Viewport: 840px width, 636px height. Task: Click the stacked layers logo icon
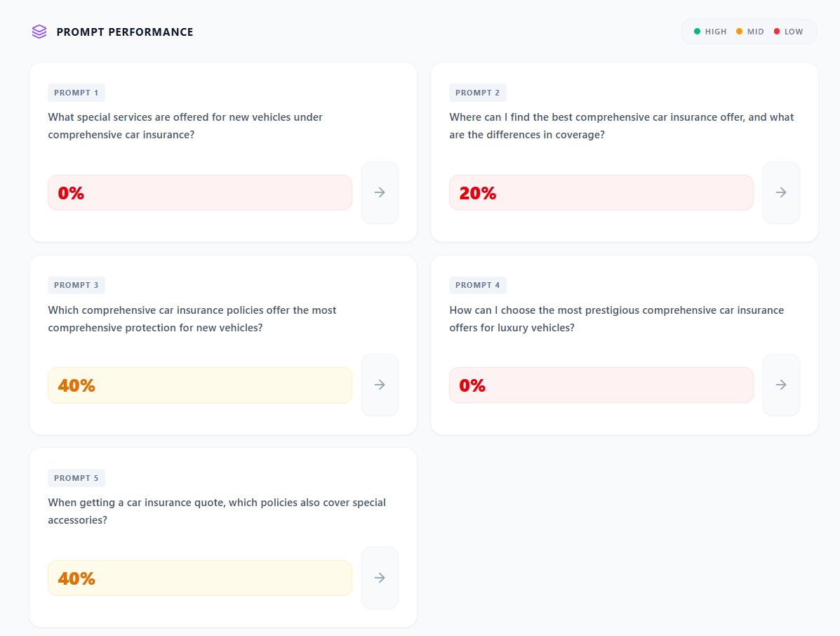pyautogui.click(x=39, y=31)
